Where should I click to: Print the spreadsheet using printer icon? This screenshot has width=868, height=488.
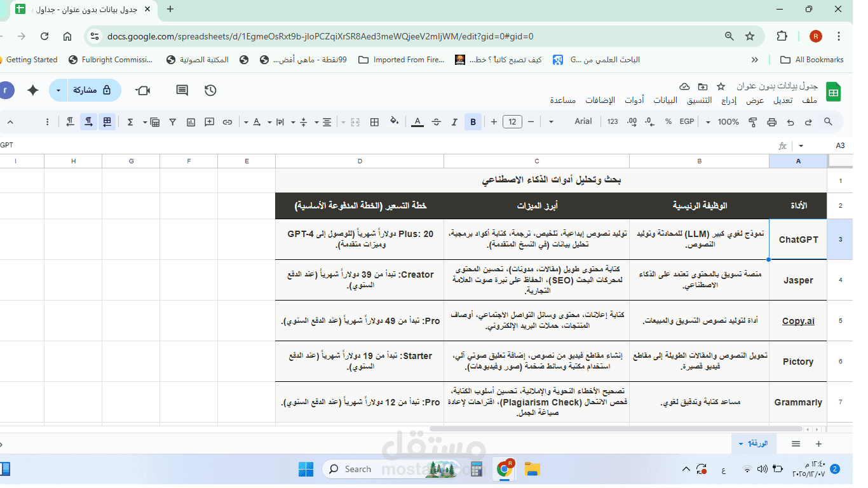click(x=772, y=122)
